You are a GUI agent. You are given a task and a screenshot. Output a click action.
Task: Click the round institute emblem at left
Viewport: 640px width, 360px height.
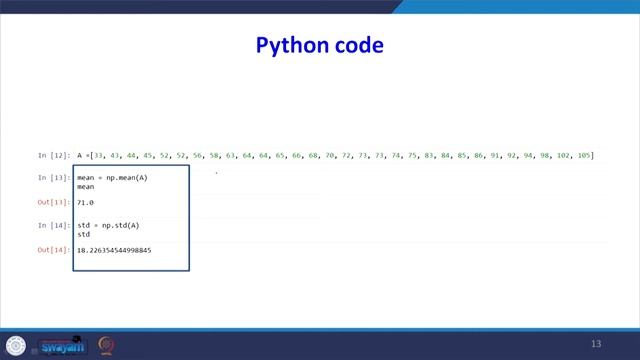pyautogui.click(x=16, y=346)
